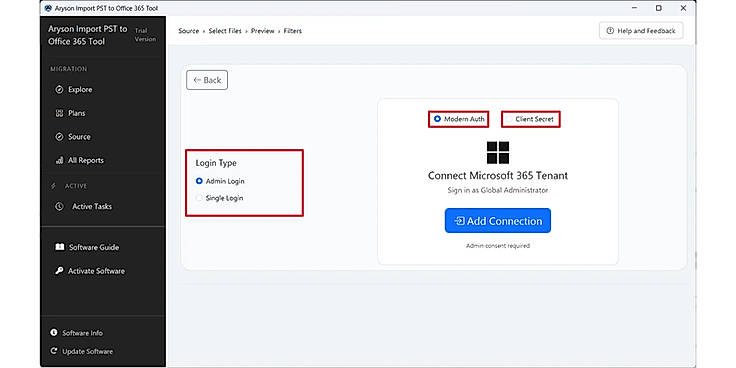736x368 pixels.
Task: Click the Filters breadcrumb step
Action: (292, 31)
